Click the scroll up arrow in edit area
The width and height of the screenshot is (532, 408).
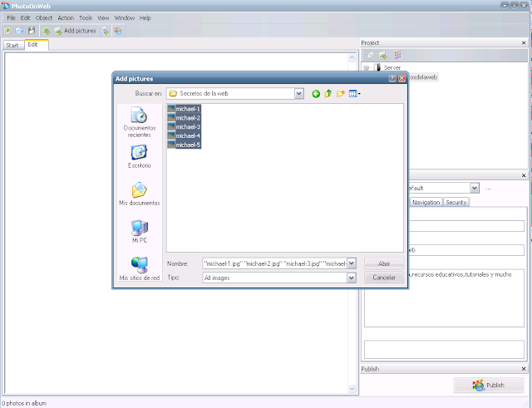(x=352, y=57)
